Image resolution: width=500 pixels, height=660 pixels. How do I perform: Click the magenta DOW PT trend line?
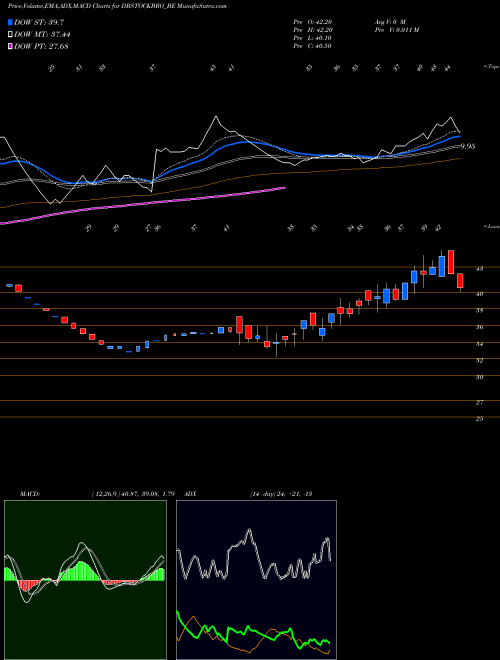pos(143,204)
